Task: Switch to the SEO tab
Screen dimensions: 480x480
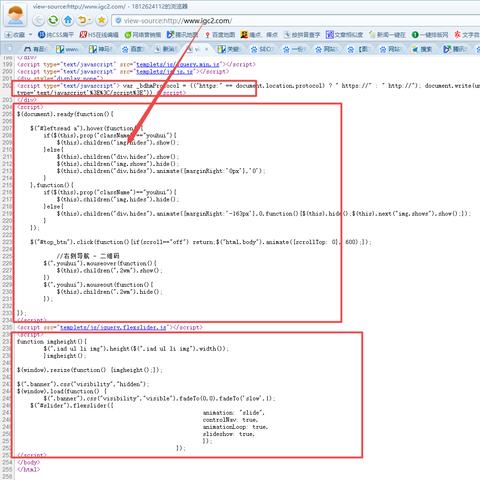Action: click(261, 49)
